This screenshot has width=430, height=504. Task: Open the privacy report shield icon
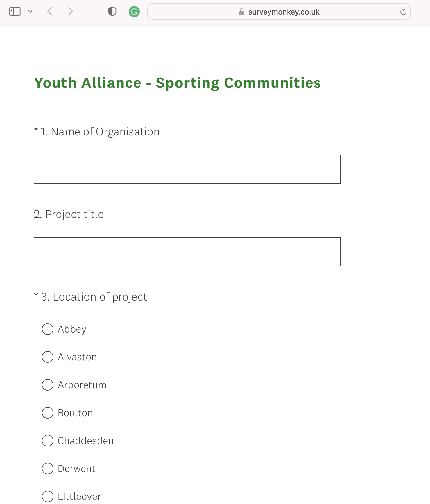click(112, 12)
